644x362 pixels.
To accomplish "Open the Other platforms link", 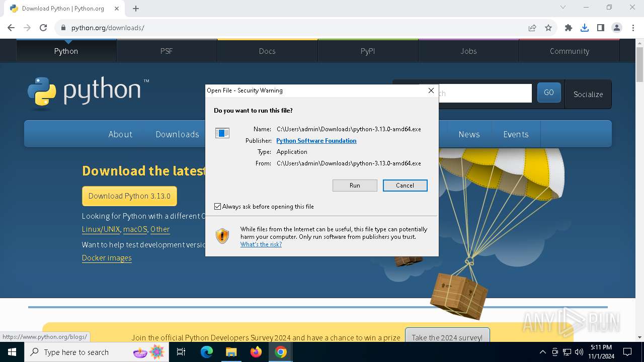I will (x=160, y=229).
